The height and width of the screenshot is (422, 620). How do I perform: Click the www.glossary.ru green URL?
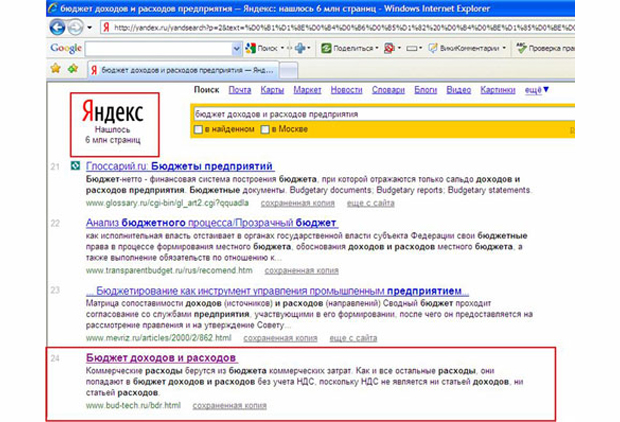click(167, 203)
